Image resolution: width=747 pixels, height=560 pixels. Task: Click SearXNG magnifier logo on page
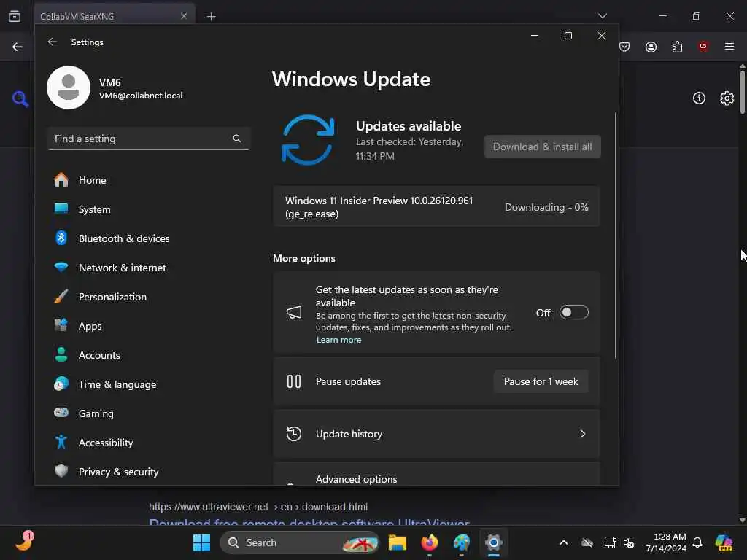[20, 99]
